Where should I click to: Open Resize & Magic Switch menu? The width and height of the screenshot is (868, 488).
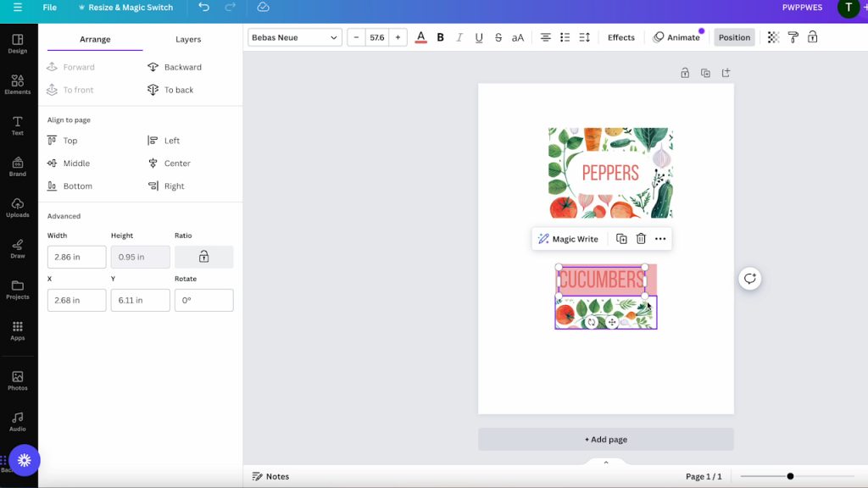click(125, 8)
